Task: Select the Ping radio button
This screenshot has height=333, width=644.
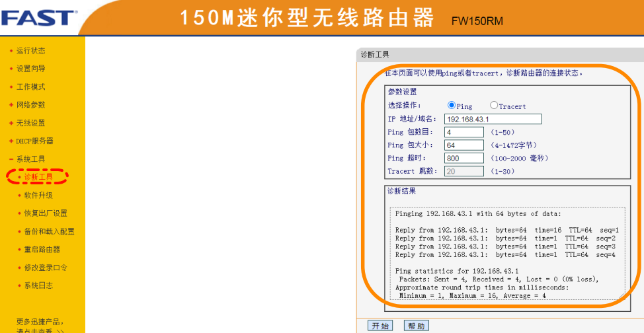Action: [x=452, y=106]
